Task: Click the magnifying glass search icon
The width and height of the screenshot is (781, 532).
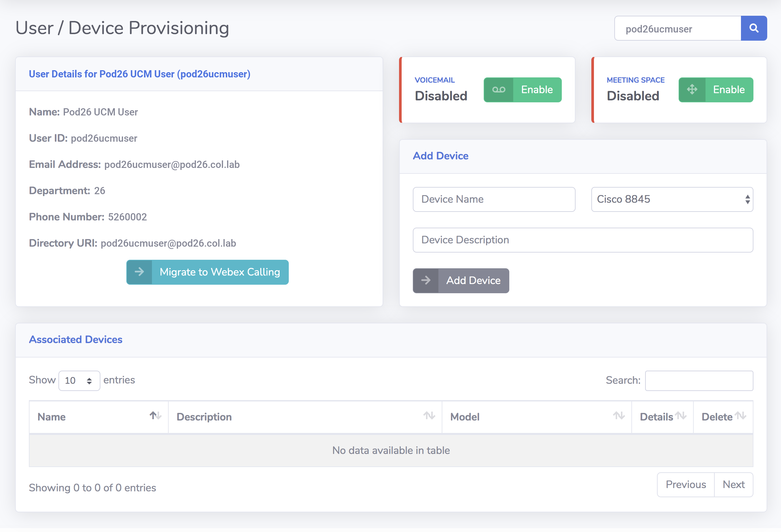Action: click(x=753, y=28)
